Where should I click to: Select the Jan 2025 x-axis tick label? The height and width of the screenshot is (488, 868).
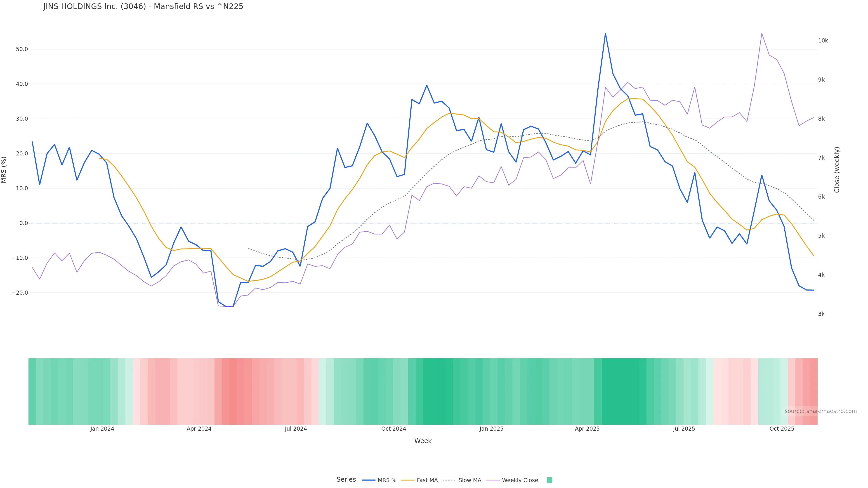491,429
